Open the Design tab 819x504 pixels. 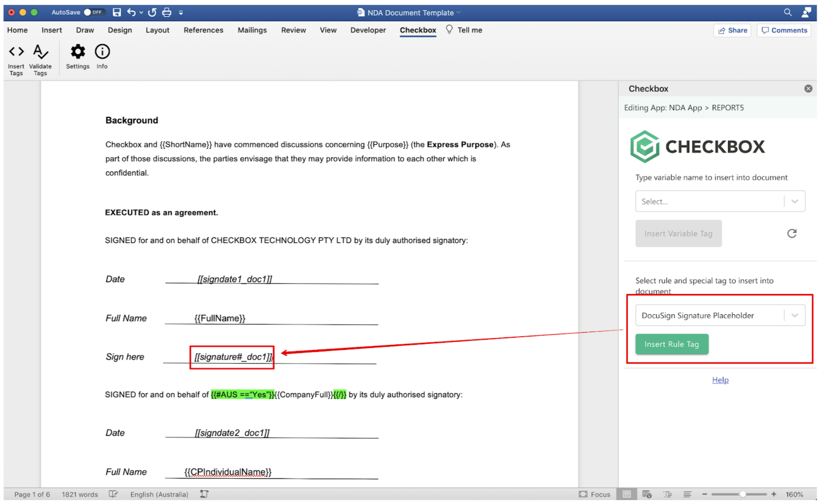(120, 30)
